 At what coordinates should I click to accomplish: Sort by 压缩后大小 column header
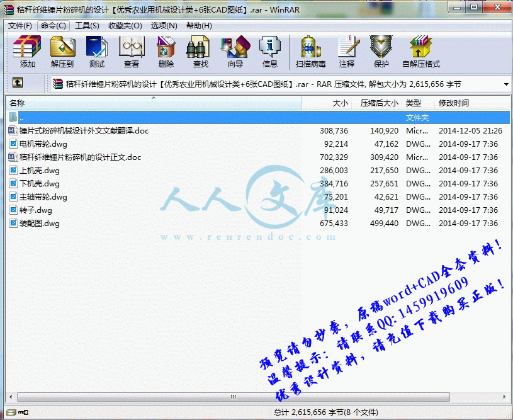click(376, 103)
